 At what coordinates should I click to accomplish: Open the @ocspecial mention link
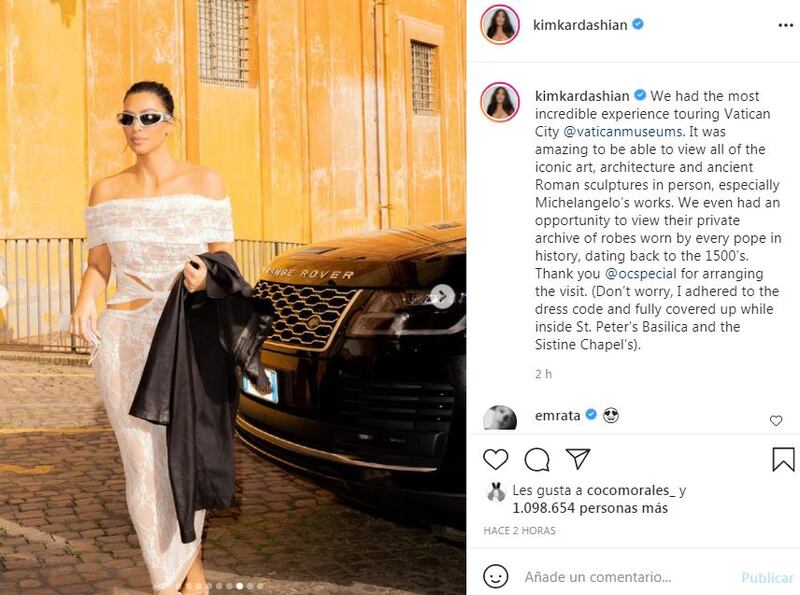pyautogui.click(x=640, y=274)
